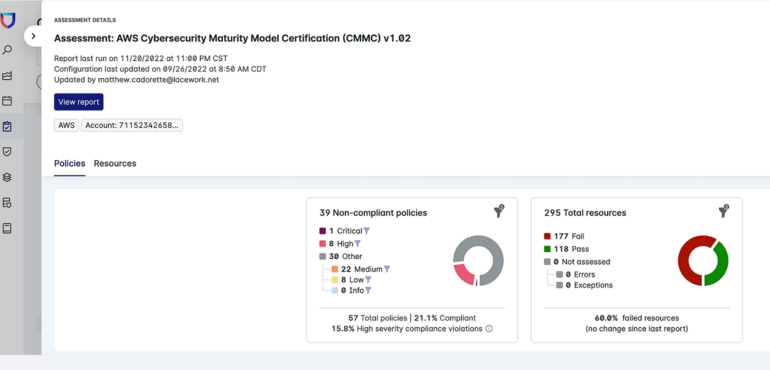Viewport: 770px width, 370px height.
Task: Open the chart dashboard sidebar icon
Action: tap(7, 76)
